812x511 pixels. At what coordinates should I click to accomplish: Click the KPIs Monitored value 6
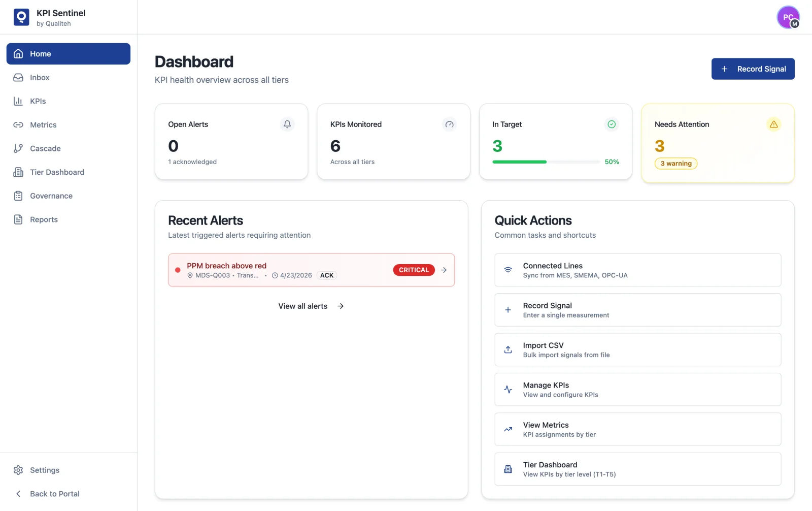point(335,146)
